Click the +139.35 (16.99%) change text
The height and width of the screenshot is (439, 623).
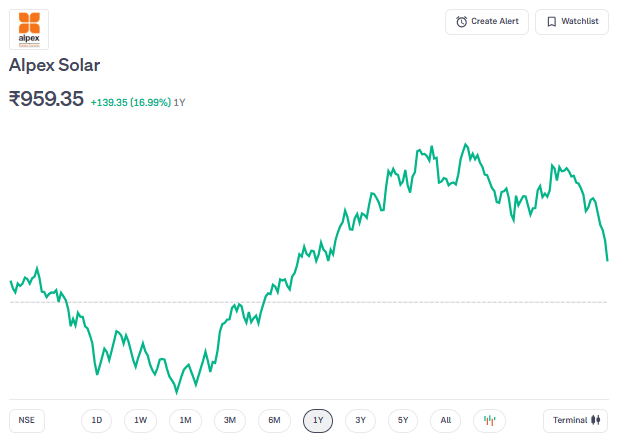(x=130, y=102)
